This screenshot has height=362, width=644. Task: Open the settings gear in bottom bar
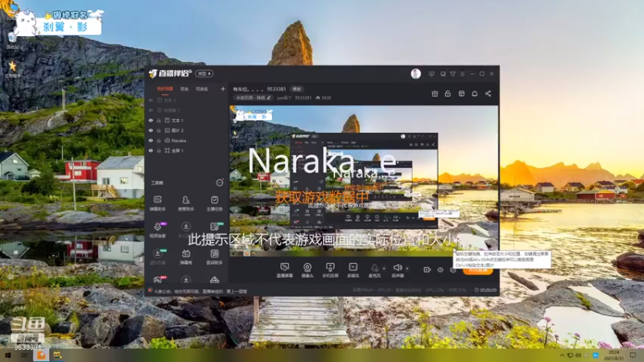(452, 269)
